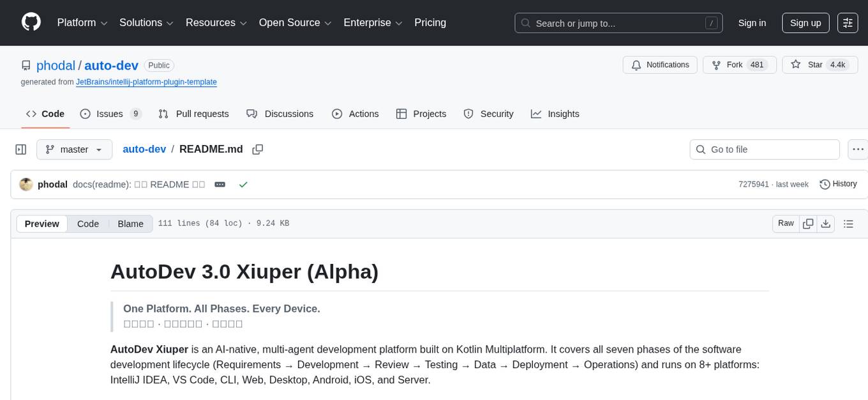Focus the Go to file search field

click(765, 150)
